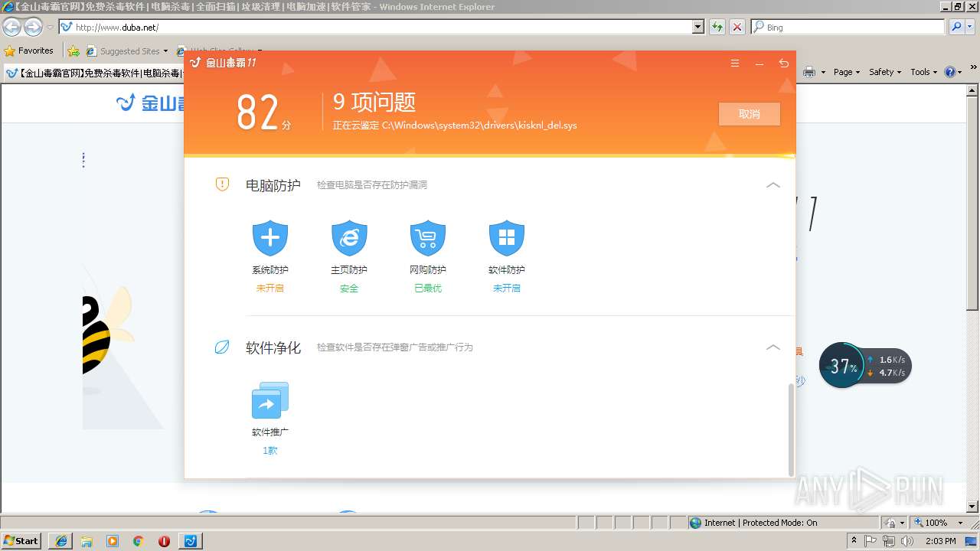Open Windows Explorer folder in taskbar
Screen dimensions: 980x551
click(x=87, y=541)
